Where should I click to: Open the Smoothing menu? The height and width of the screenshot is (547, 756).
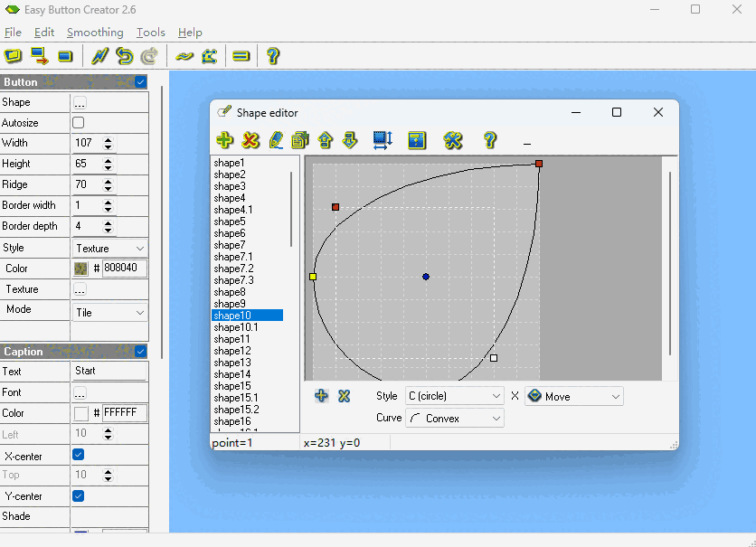pyautogui.click(x=94, y=33)
